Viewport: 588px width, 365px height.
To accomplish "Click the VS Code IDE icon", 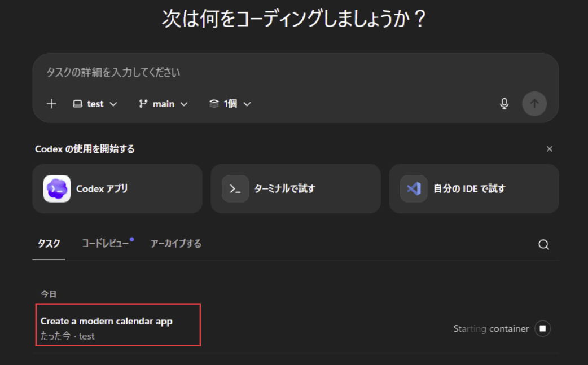I will tap(414, 188).
